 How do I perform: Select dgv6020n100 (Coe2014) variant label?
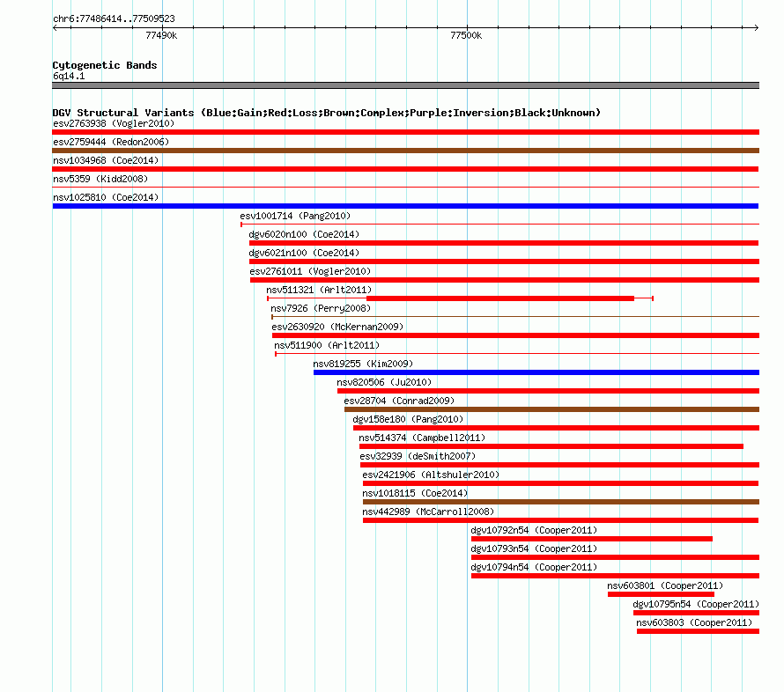click(304, 234)
